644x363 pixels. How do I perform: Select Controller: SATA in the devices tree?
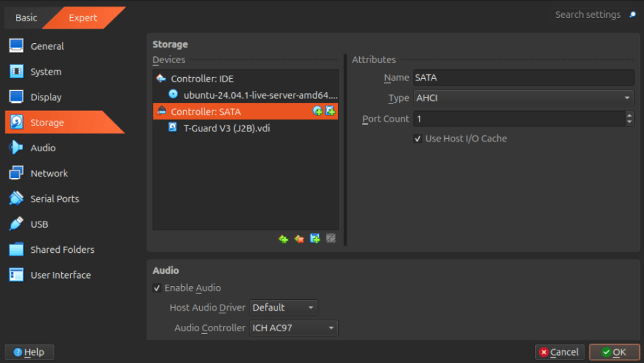pos(245,111)
